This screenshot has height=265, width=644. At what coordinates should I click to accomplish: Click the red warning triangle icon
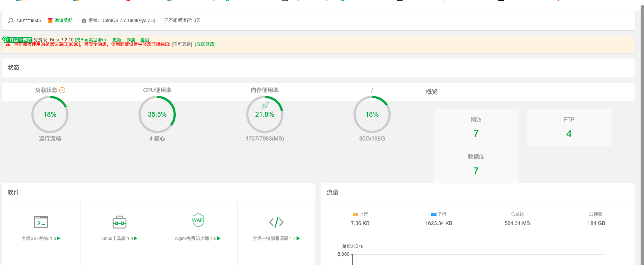8,44
